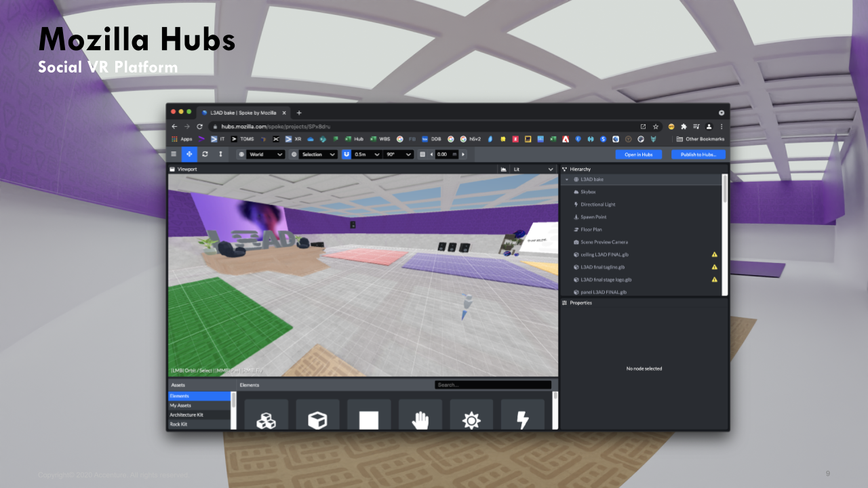Select the Directional Light node
Screen dimensions: 868x488
642,204
